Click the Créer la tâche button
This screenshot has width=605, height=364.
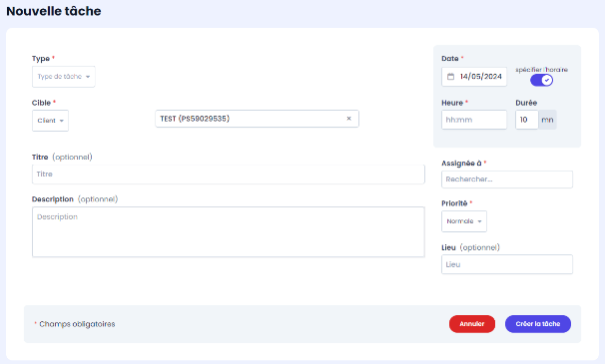tap(538, 324)
